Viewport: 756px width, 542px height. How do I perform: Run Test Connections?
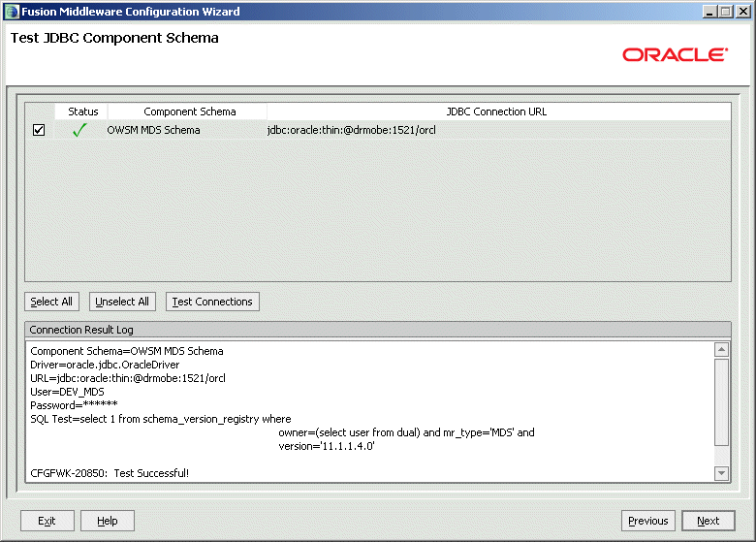pos(212,302)
